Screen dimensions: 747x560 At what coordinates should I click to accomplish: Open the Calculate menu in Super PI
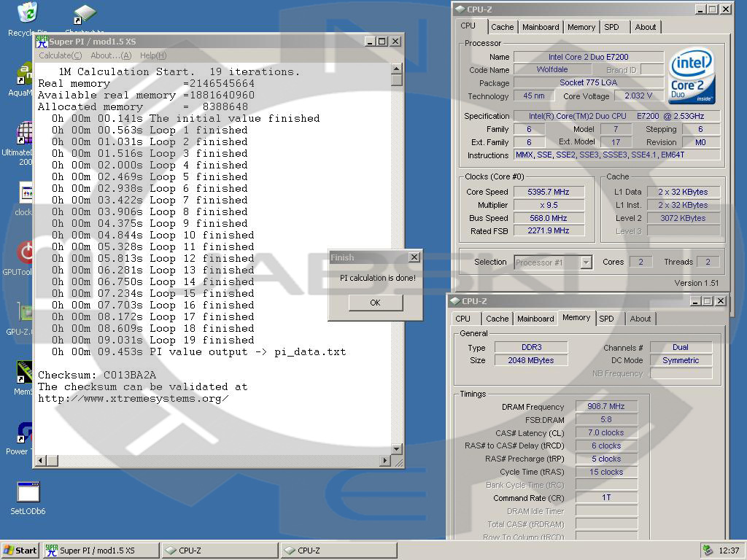[60, 55]
